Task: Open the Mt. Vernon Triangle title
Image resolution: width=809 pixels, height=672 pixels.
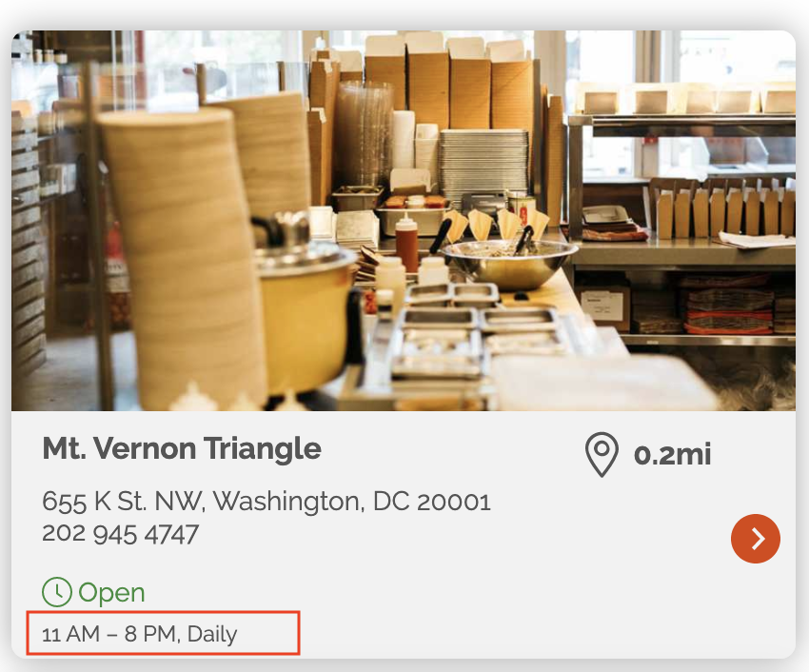Action: pyautogui.click(x=182, y=448)
